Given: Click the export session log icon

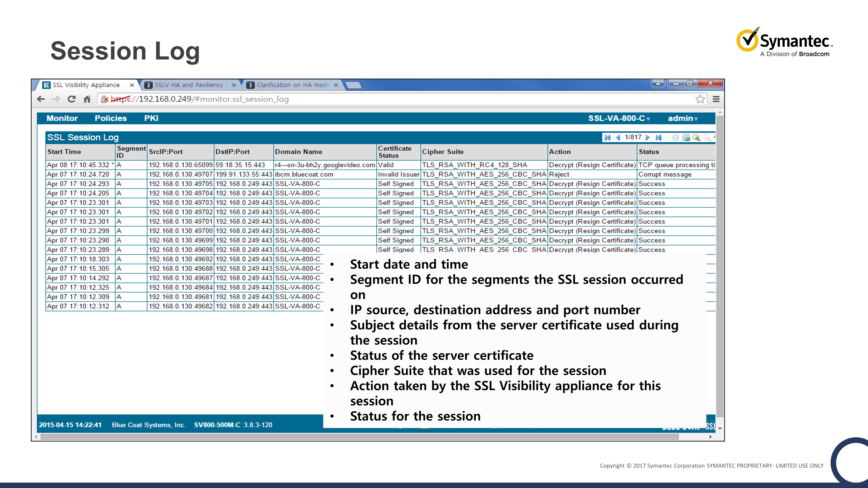Looking at the screenshot, I should pyautogui.click(x=686, y=138).
